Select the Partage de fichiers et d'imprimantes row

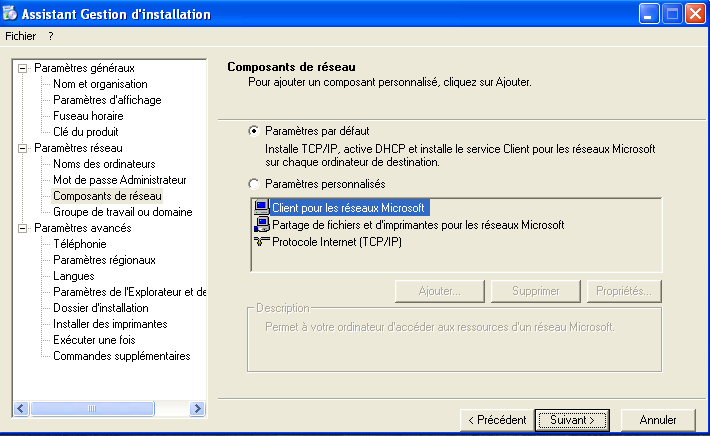418,225
